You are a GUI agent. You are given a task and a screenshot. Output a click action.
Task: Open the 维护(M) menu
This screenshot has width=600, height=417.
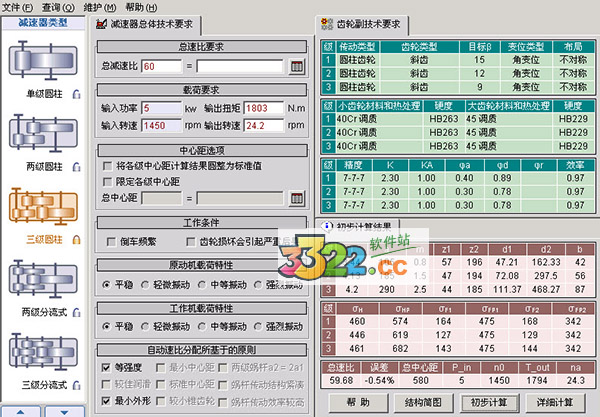click(x=99, y=7)
